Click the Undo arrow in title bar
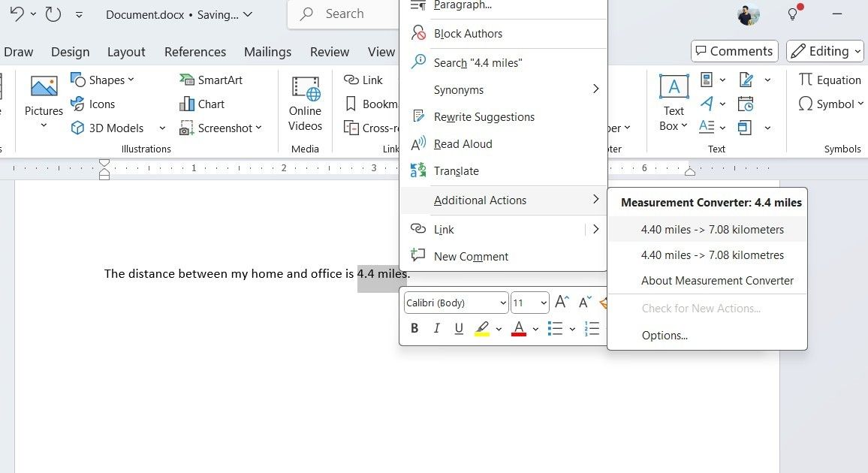This screenshot has width=868, height=473. coord(17,14)
